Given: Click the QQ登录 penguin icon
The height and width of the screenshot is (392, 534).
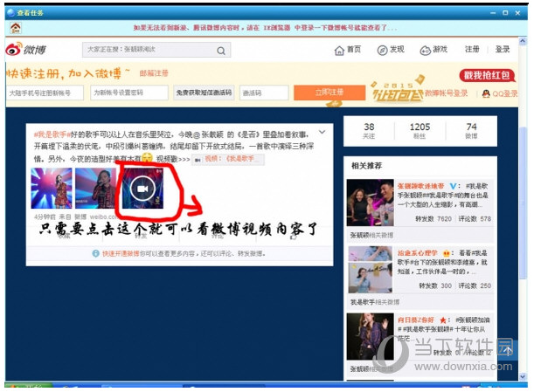Looking at the screenshot, I should point(486,93).
